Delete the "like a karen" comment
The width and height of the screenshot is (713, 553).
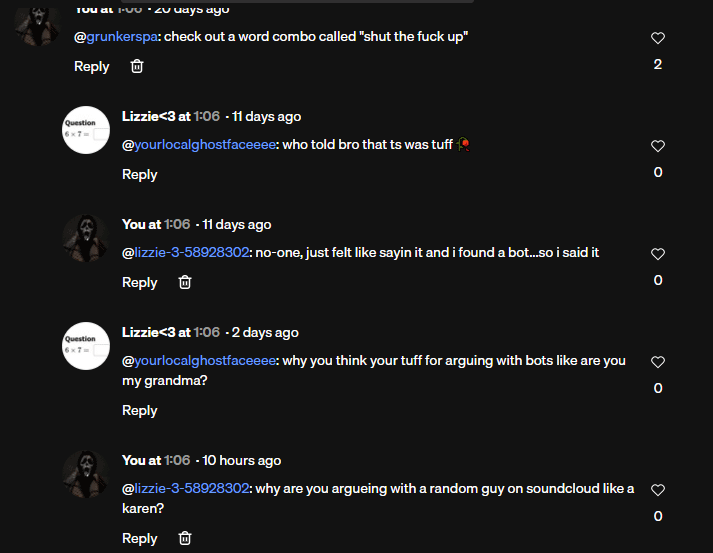pos(185,538)
